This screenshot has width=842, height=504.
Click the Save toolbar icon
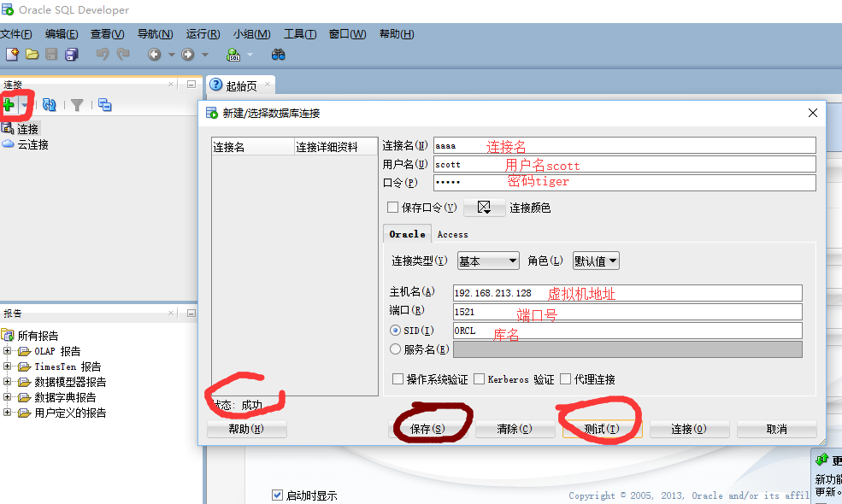coord(51,54)
